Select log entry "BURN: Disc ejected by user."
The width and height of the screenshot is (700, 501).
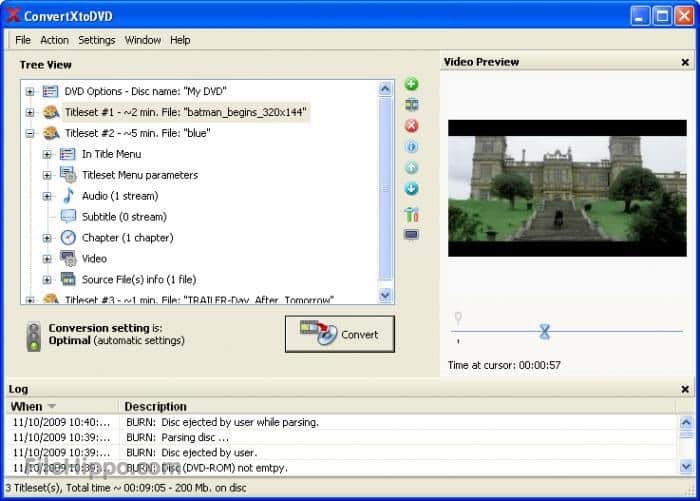coord(342,452)
